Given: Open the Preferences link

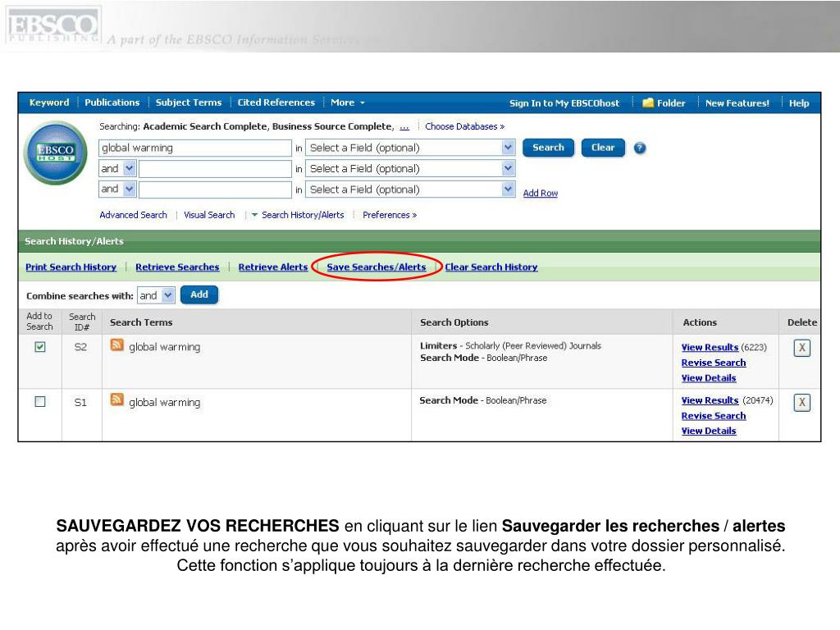Looking at the screenshot, I should tap(390, 215).
